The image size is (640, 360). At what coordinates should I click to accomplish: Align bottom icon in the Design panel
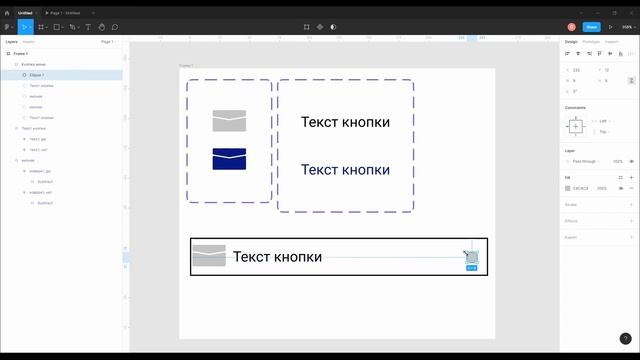point(621,53)
